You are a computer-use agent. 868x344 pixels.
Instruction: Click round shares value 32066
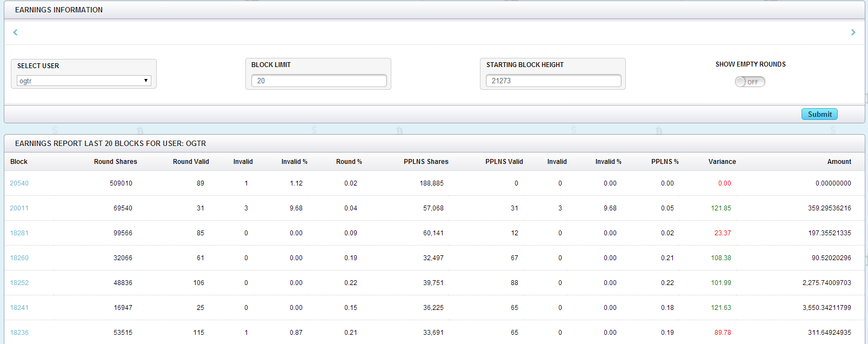click(x=123, y=258)
